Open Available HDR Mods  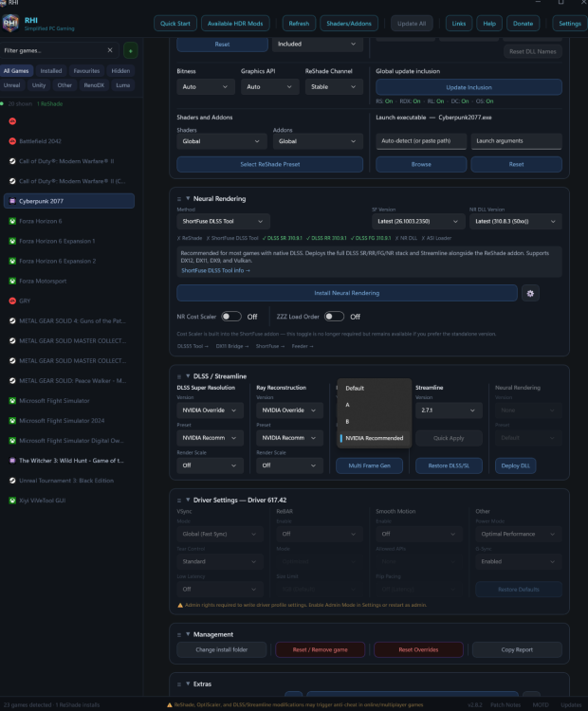pos(235,24)
